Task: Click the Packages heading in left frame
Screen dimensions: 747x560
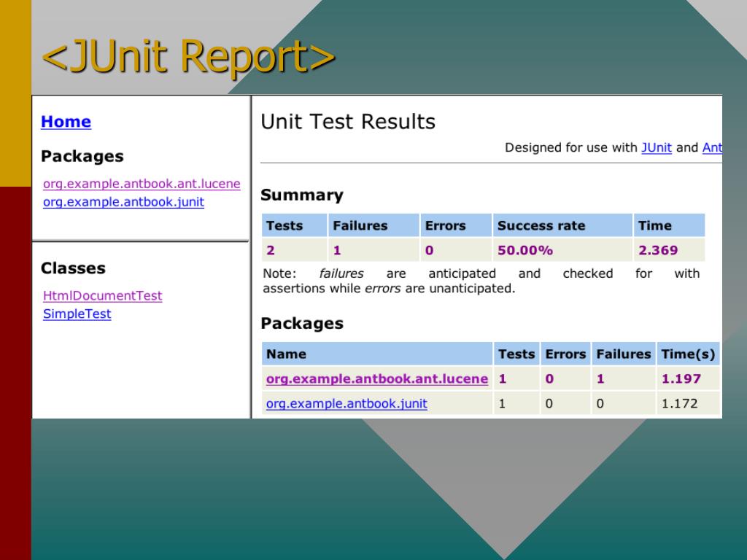Action: tap(82, 156)
